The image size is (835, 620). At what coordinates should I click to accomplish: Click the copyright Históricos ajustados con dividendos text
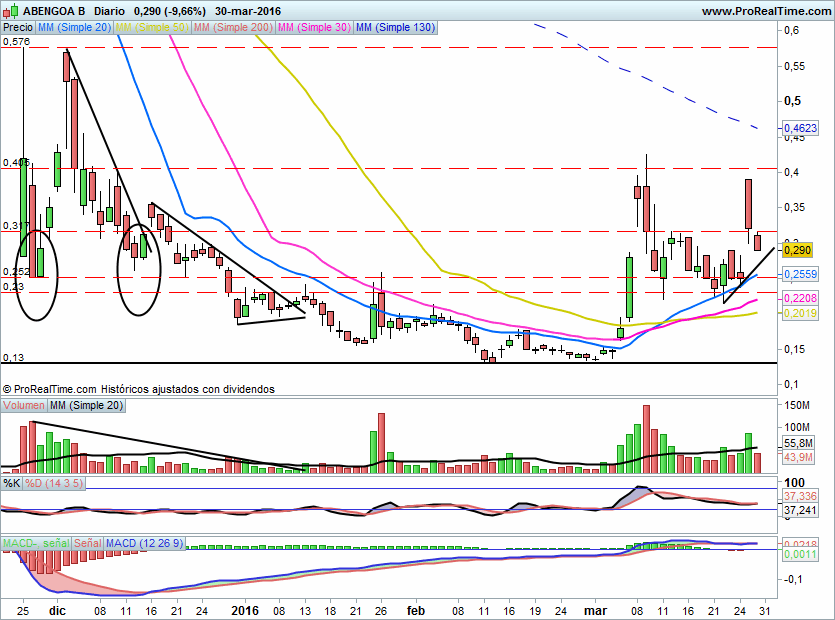(138, 389)
